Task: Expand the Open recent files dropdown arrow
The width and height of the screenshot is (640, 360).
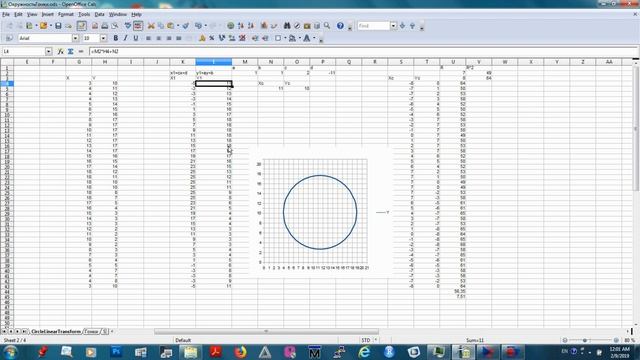Action: pos(50,26)
